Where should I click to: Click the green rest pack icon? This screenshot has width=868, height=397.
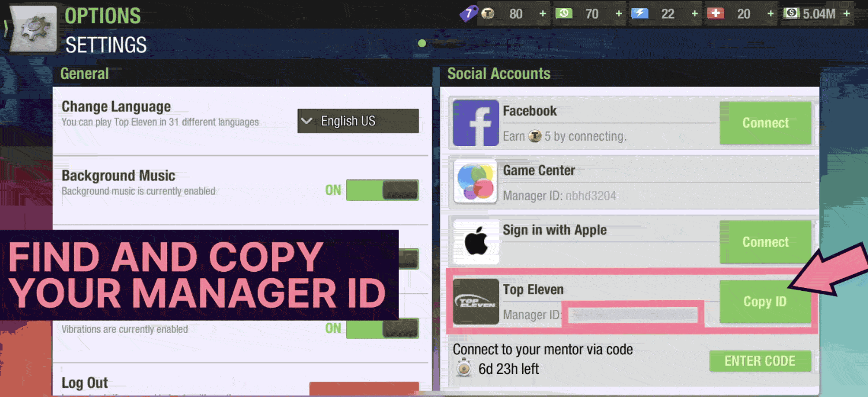coord(564,13)
